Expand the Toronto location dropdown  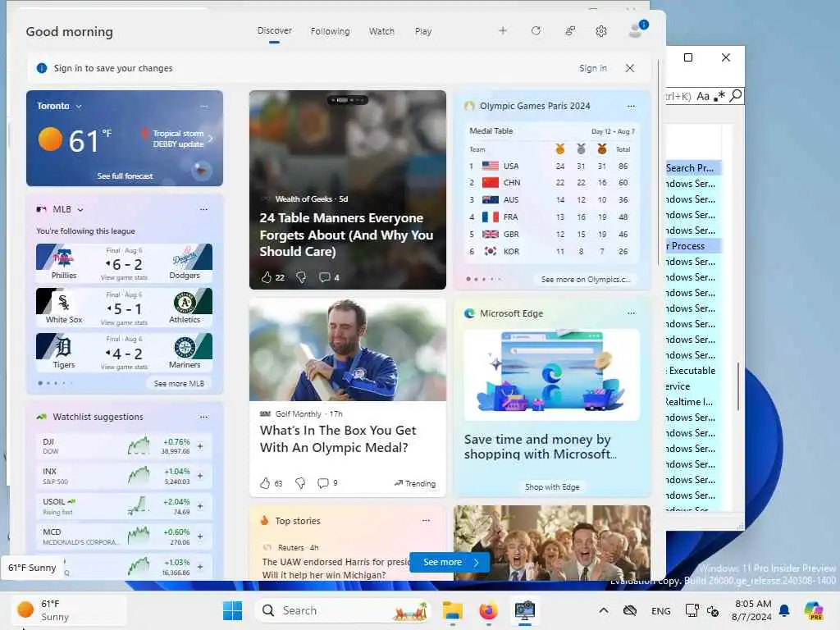pyautogui.click(x=79, y=106)
